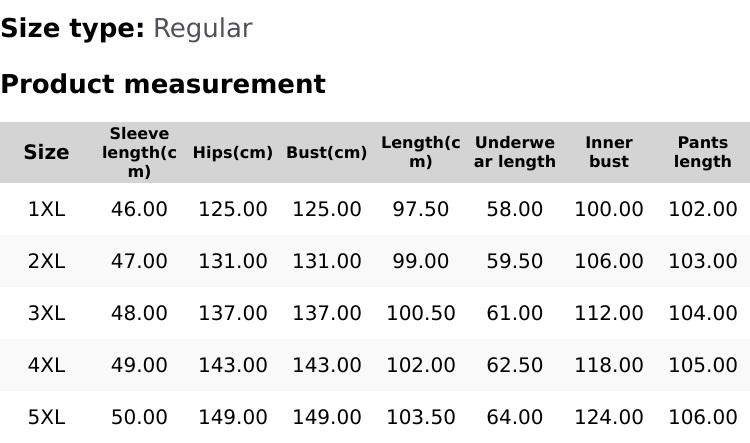This screenshot has width=750, height=443.
Task: Click the Length(cm) column header
Action: click(421, 152)
